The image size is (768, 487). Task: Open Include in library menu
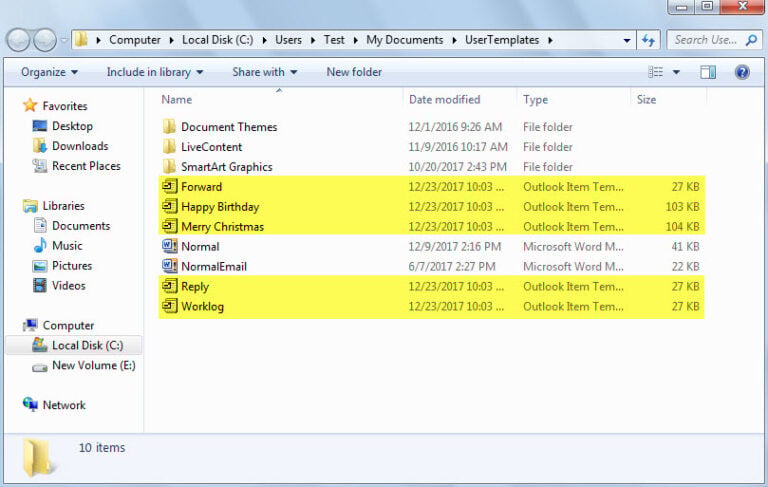pos(155,72)
